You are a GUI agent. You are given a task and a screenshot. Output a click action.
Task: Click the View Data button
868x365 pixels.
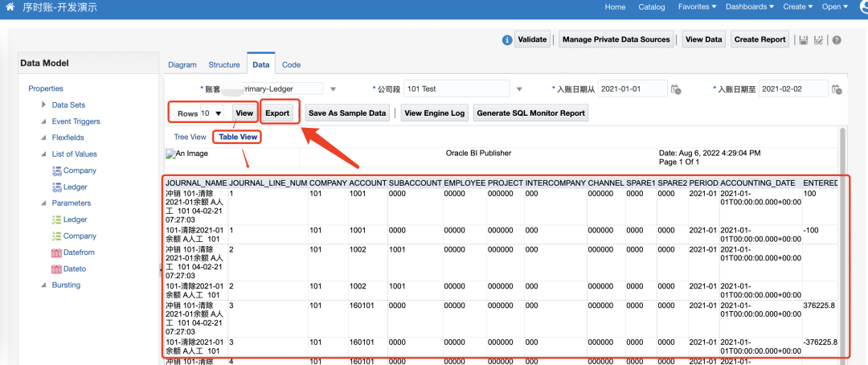pos(703,39)
